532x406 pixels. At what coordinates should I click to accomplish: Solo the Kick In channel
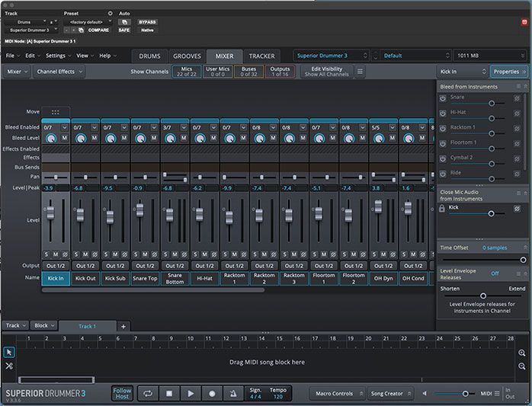[x=46, y=254]
